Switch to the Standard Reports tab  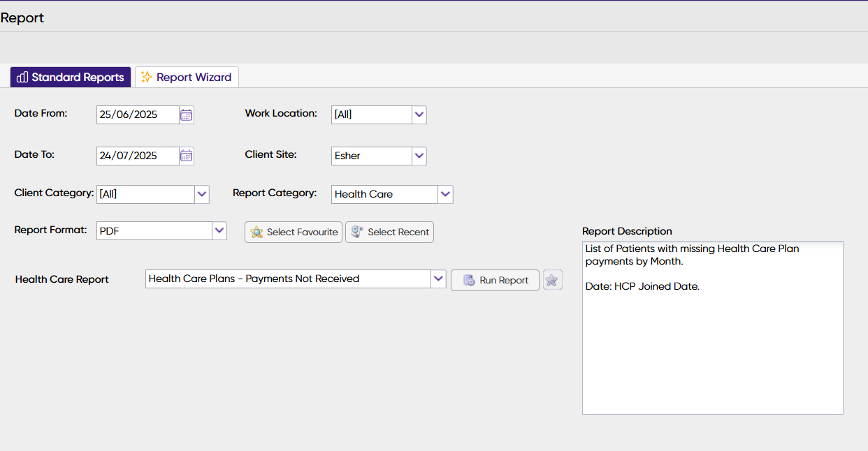click(71, 77)
